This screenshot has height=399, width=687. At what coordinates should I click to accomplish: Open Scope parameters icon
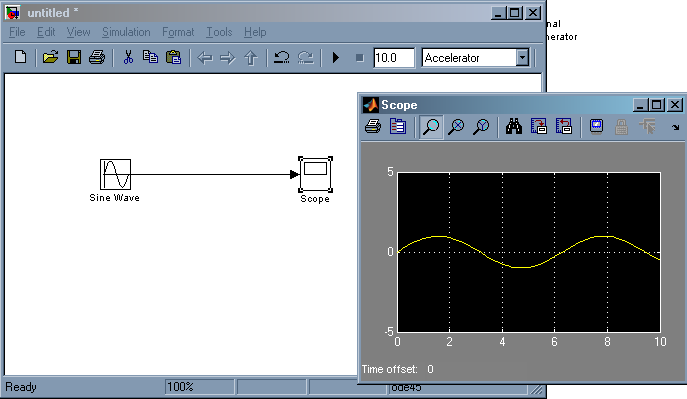point(398,127)
